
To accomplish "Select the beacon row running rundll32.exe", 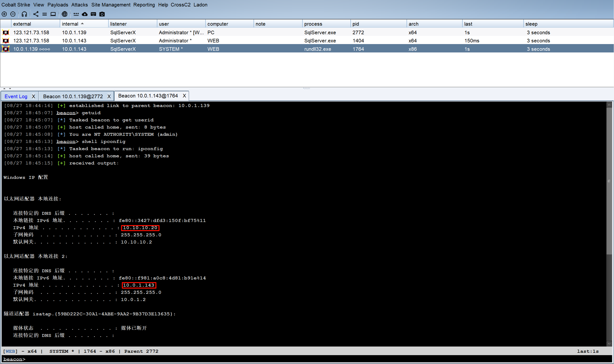I will (x=317, y=49).
